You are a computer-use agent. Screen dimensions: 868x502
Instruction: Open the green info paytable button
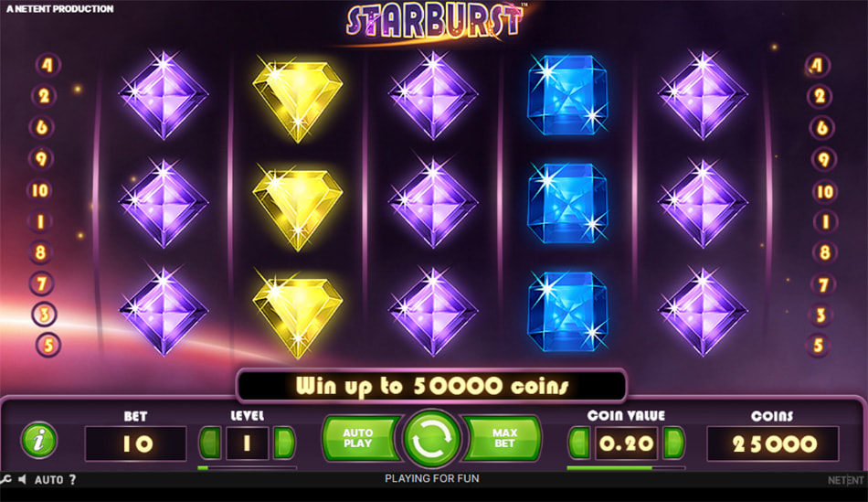pyautogui.click(x=38, y=441)
